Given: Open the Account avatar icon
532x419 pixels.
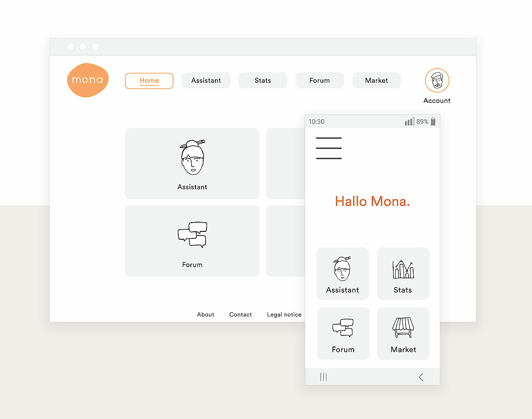Looking at the screenshot, I should coord(437,80).
